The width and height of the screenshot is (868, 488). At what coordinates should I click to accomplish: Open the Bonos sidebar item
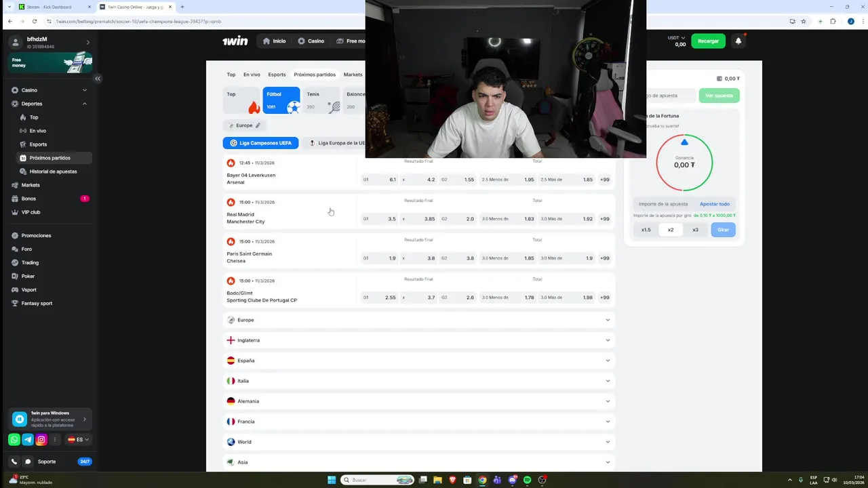[x=51, y=199]
